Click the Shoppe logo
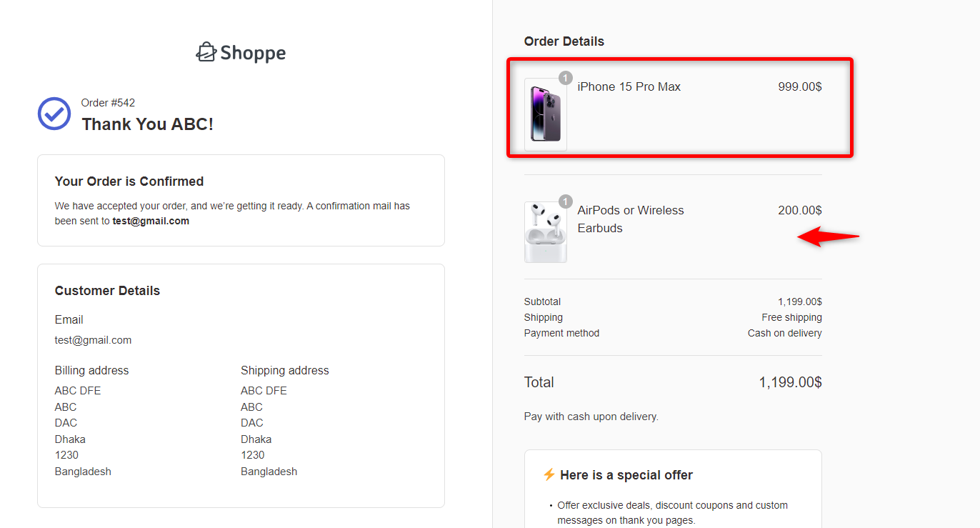 (241, 52)
